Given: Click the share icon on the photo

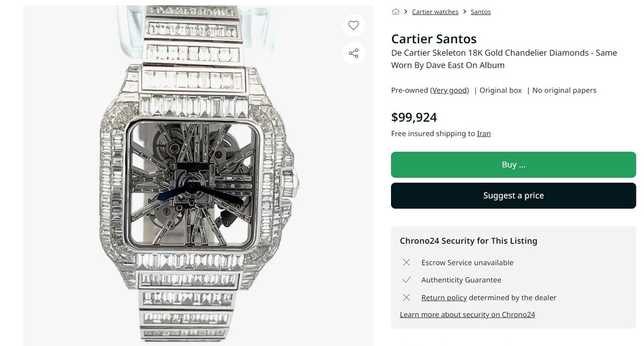Looking at the screenshot, I should 354,53.
